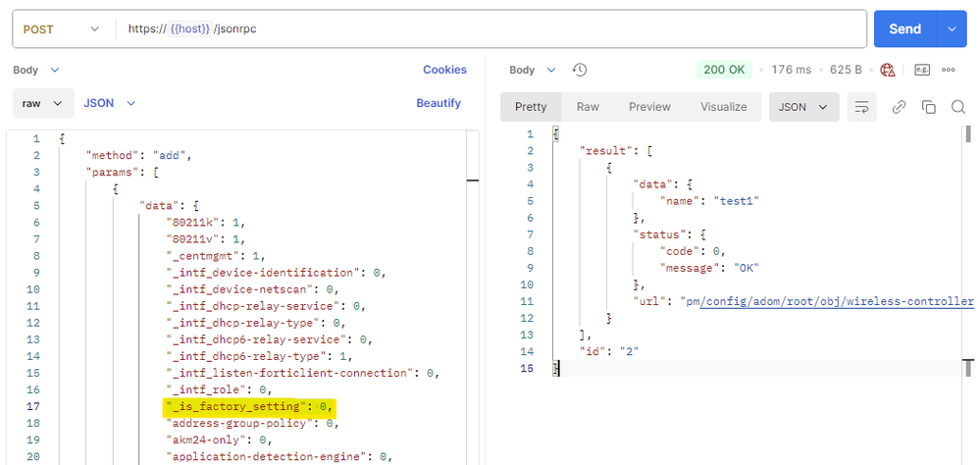Copy the response body to clipboard
Image resolution: width=980 pixels, height=465 pixels.
pyautogui.click(x=928, y=107)
